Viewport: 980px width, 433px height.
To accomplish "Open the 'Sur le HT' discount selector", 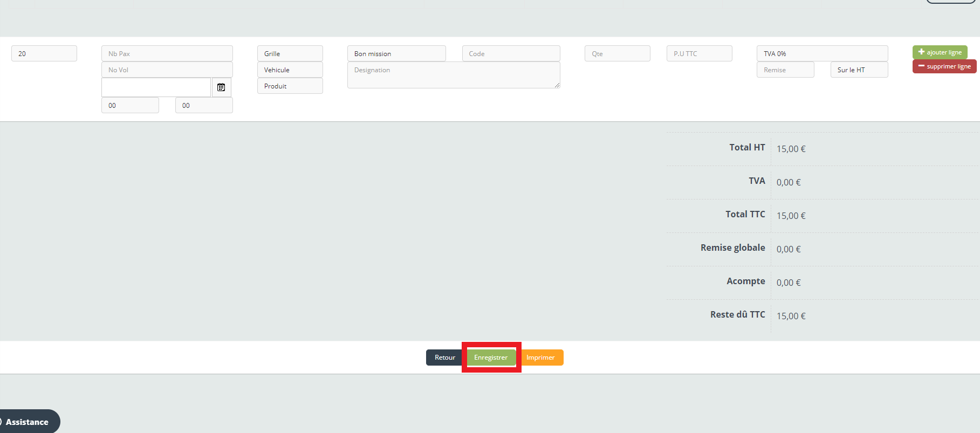I will pyautogui.click(x=859, y=70).
